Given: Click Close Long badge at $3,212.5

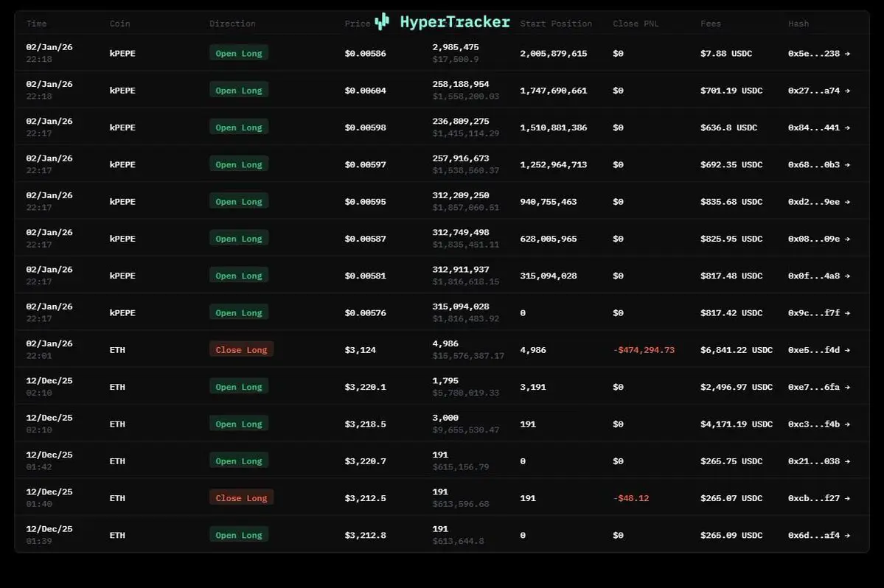Looking at the screenshot, I should pyautogui.click(x=241, y=498).
